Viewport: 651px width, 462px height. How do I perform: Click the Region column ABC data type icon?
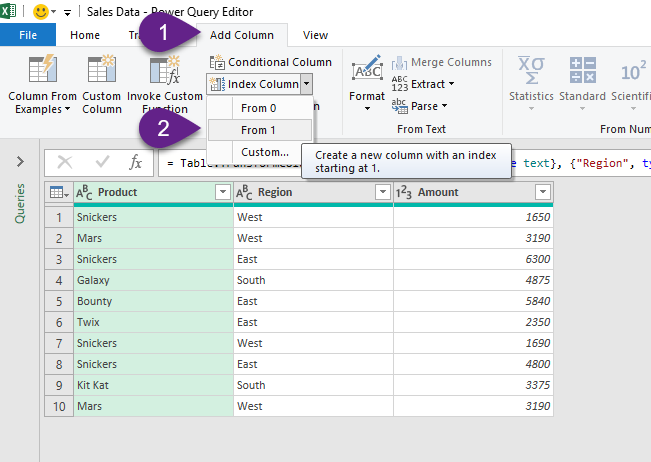244,192
